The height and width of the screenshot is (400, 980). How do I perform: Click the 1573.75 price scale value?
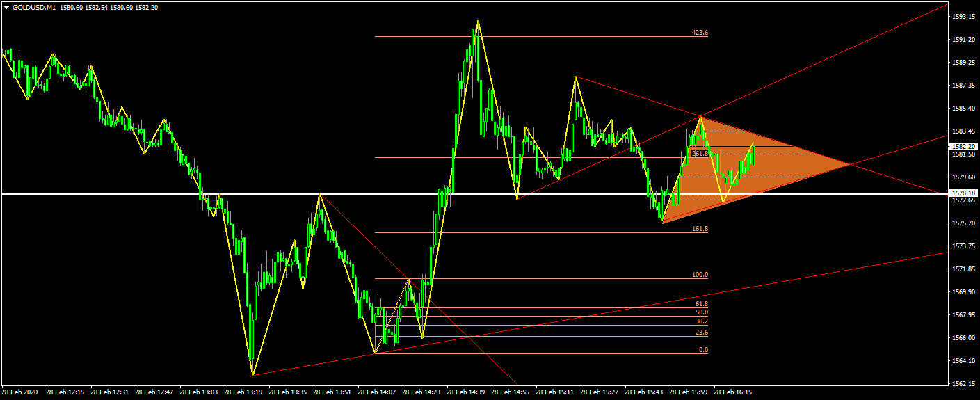(963, 246)
